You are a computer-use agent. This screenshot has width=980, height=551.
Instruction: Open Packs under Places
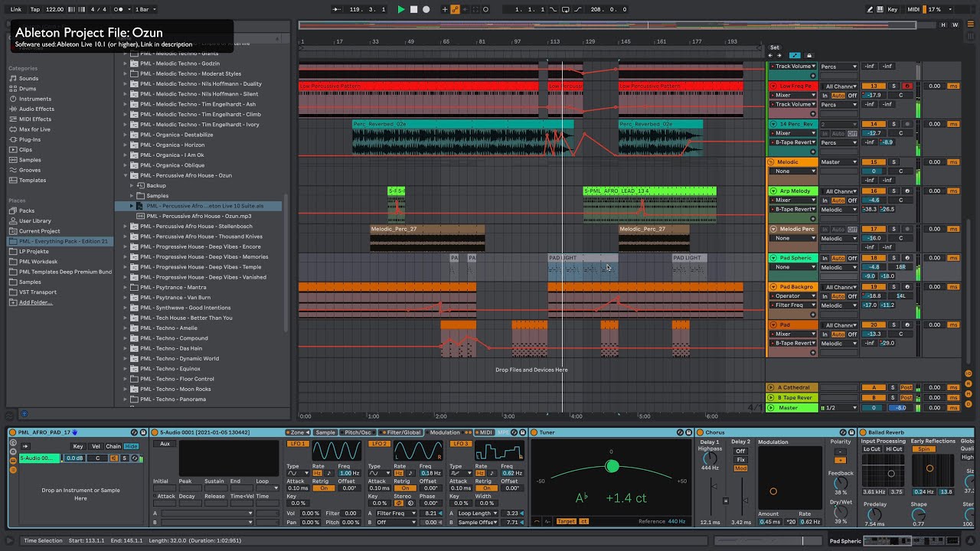(x=27, y=210)
